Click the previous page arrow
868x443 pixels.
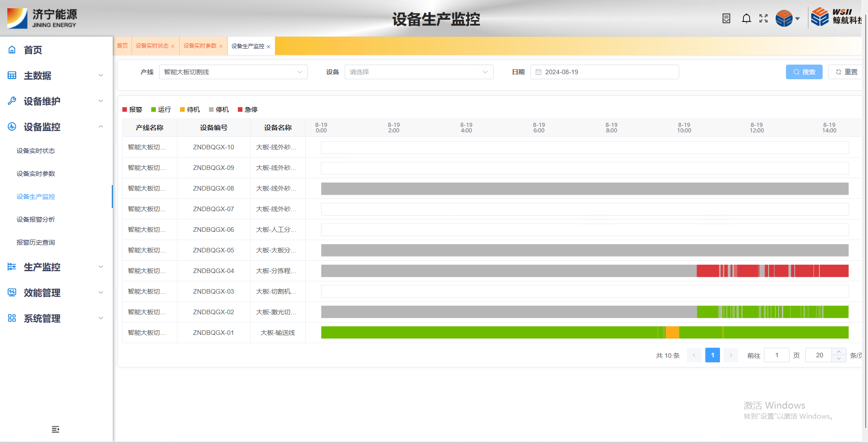[x=694, y=355]
